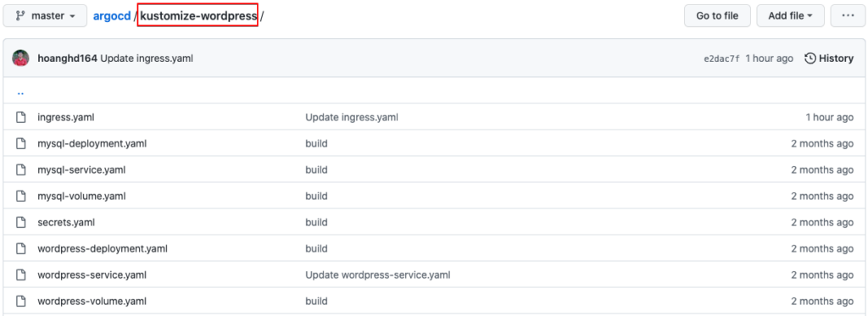Click the 2 months ago timestamp for wordpress-volume.yaml
868x316 pixels.
822,301
